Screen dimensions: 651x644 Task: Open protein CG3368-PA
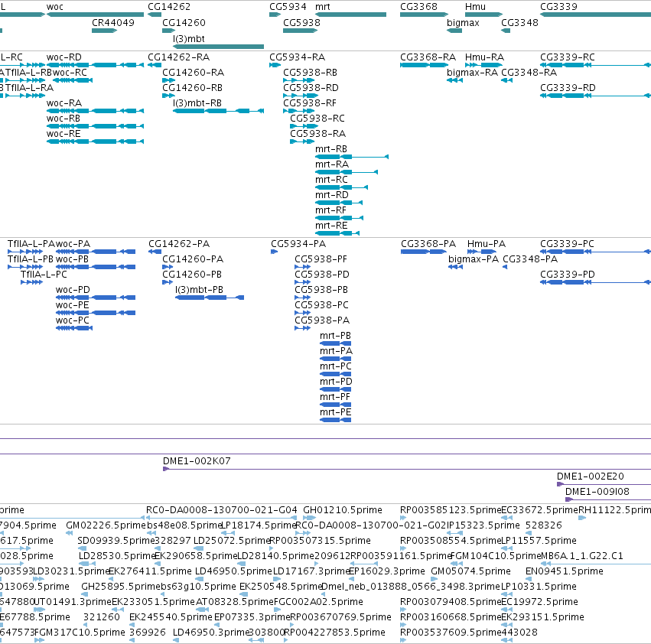(428, 244)
